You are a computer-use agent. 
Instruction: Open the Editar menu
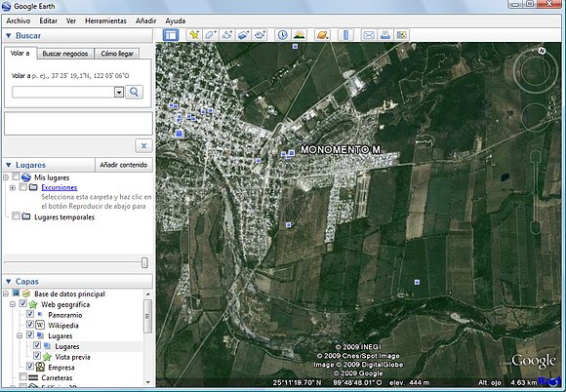49,20
